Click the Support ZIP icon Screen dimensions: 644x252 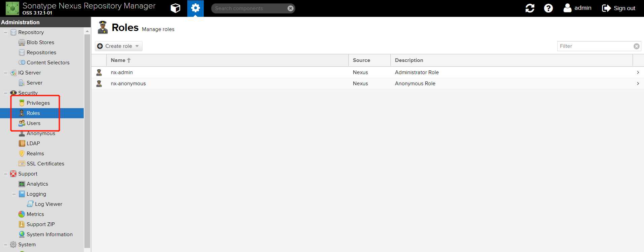click(x=22, y=224)
